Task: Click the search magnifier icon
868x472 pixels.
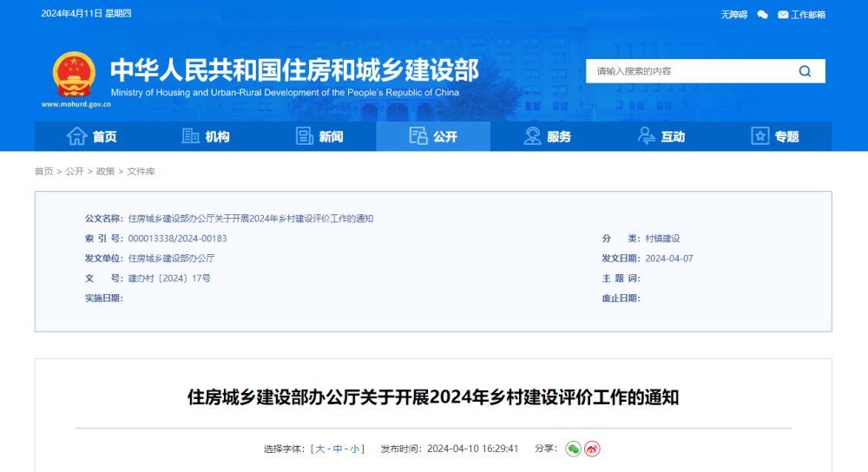Action: pos(805,71)
